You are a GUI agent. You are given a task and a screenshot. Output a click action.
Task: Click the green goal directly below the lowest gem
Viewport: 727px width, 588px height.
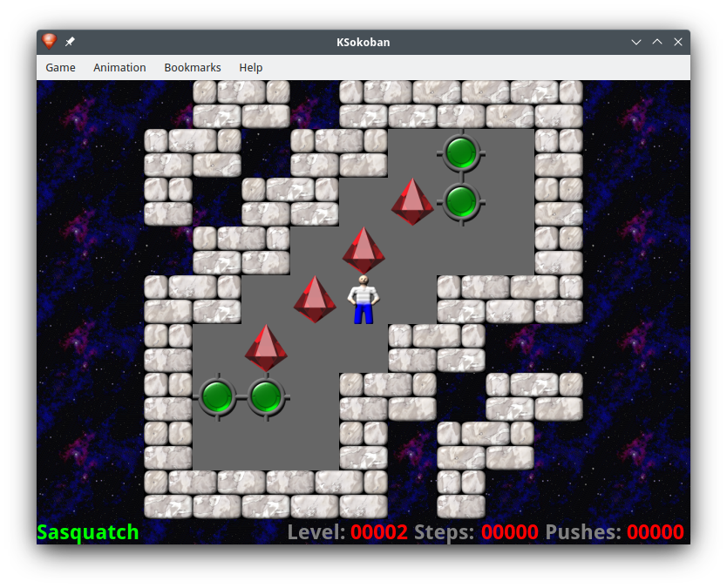coord(265,396)
